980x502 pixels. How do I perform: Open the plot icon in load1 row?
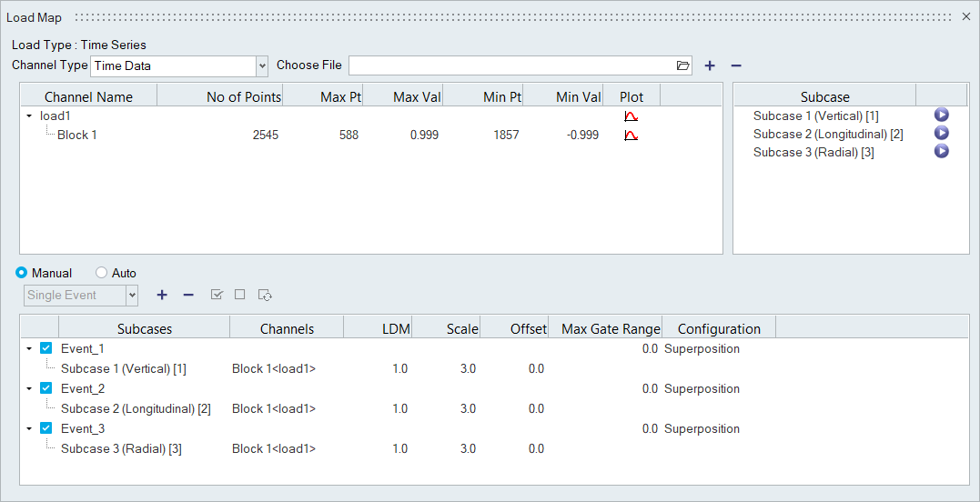631,116
